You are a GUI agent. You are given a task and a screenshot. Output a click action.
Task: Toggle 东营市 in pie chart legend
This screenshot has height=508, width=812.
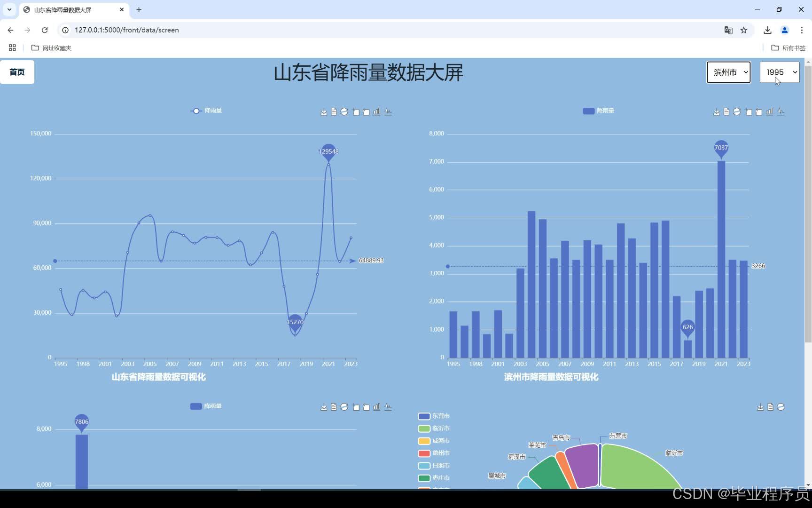(434, 416)
